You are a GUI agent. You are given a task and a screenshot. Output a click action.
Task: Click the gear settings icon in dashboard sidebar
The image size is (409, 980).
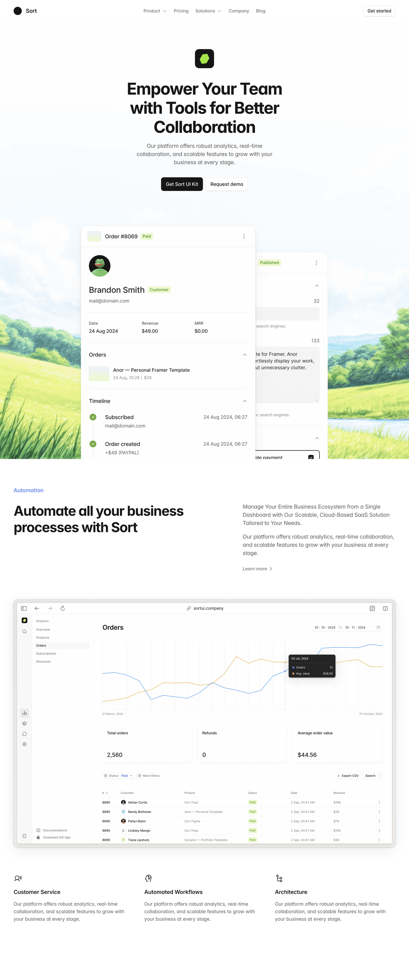tap(24, 744)
